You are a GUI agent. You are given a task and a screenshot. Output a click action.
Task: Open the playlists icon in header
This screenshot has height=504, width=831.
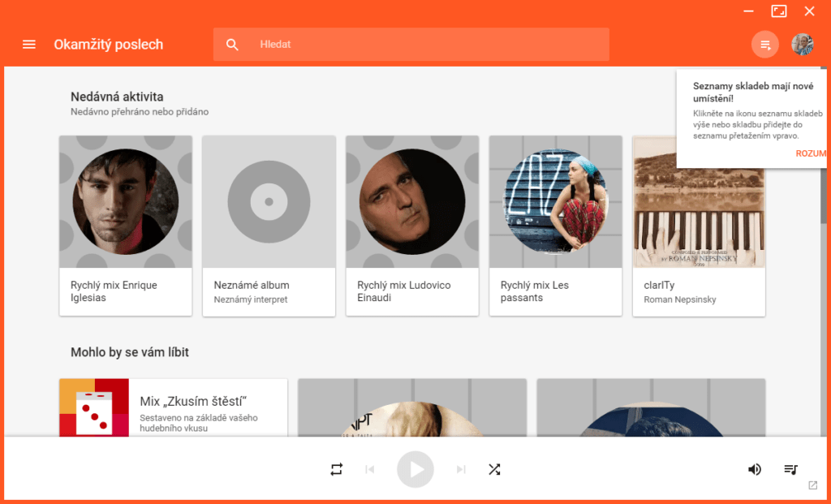(765, 45)
